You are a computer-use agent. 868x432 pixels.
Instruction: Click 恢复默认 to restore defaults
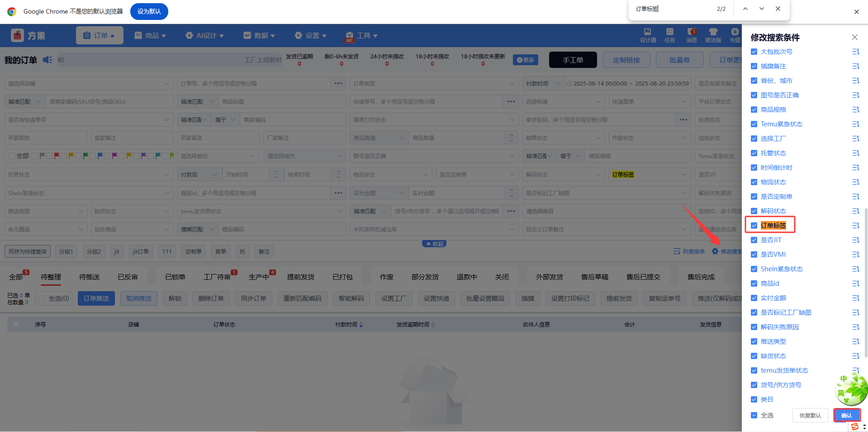pos(810,415)
